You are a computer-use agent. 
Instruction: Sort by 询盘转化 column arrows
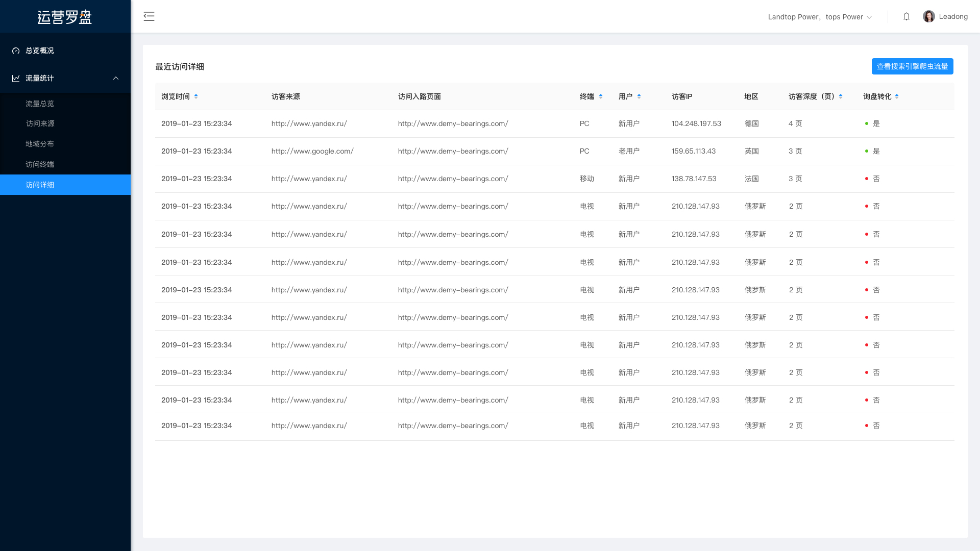point(897,96)
